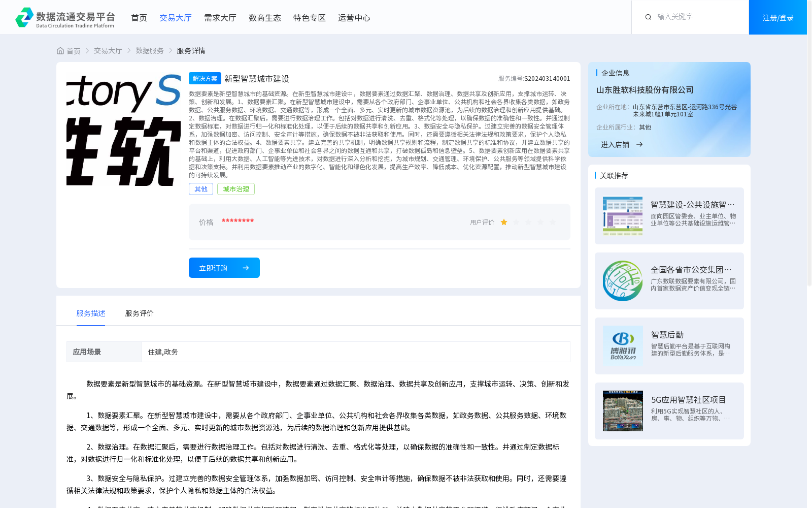The image size is (812, 508).
Task: Open the 5G应用智慧社区项目 title
Action: coord(689,400)
